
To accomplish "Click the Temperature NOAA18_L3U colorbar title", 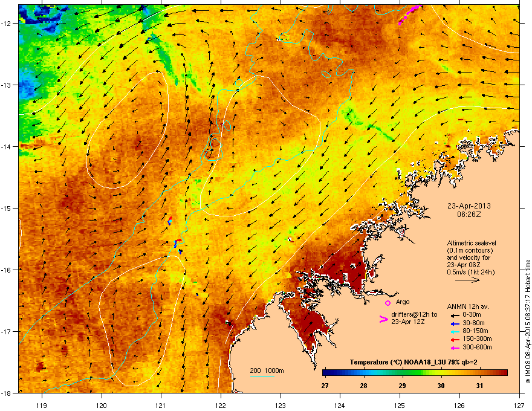I will coord(414,362).
